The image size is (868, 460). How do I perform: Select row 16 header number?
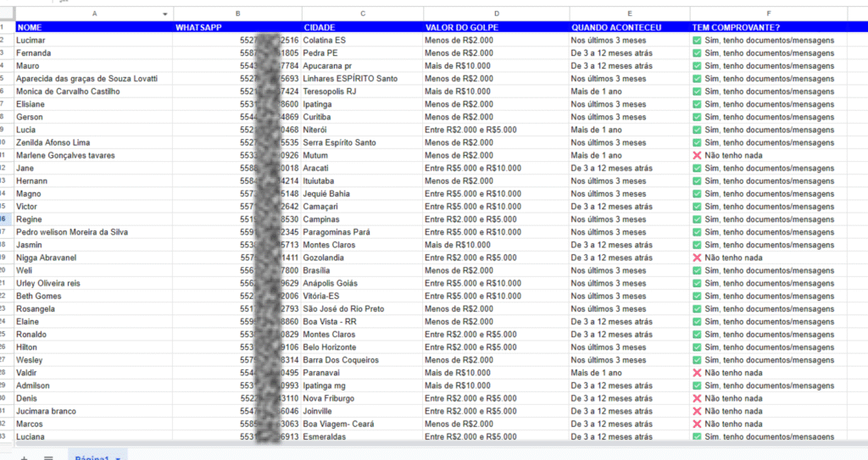[6, 219]
